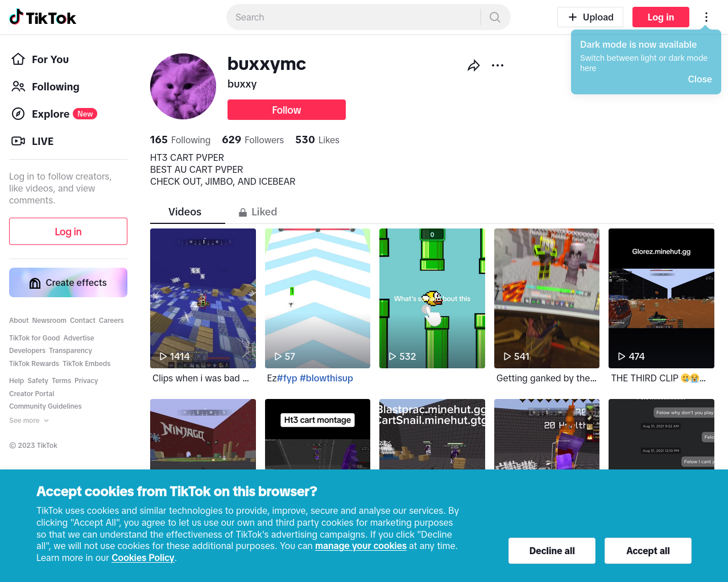This screenshot has width=728, height=582.
Task: Open the 20 Health video thumbnail
Action: click(x=547, y=434)
